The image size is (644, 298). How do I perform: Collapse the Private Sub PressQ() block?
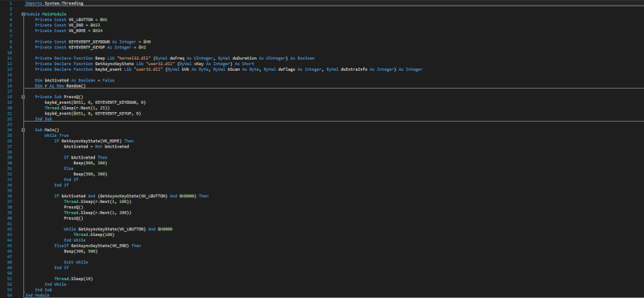(23, 97)
